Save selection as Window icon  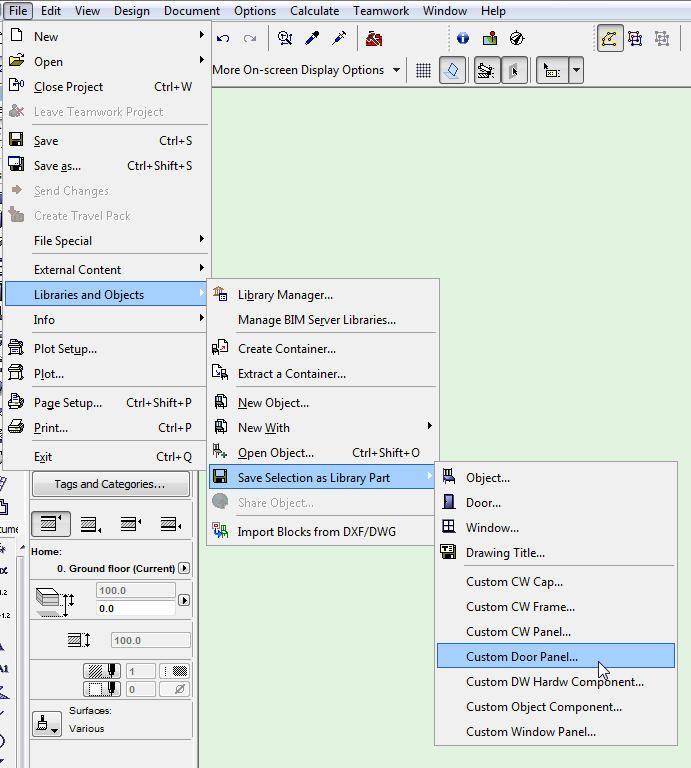449,526
